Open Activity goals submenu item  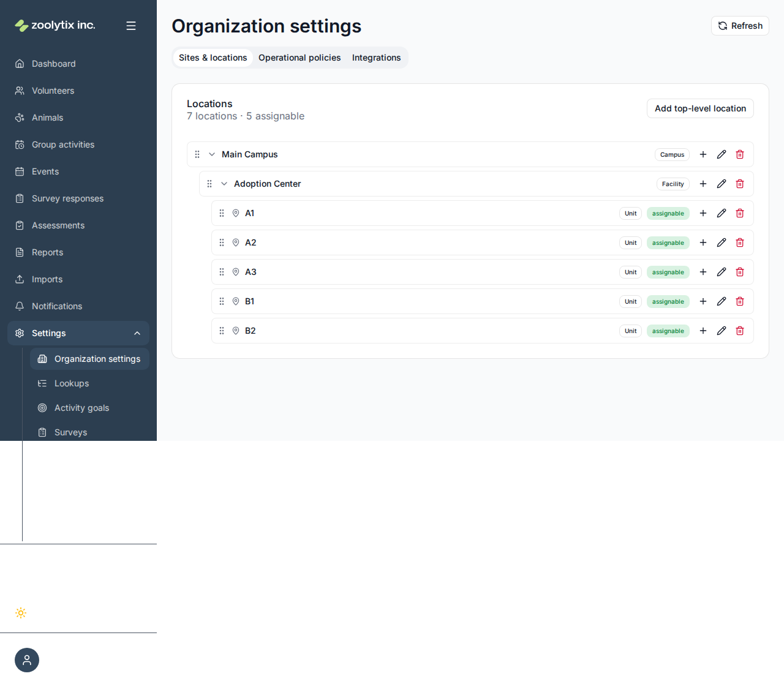point(89,408)
